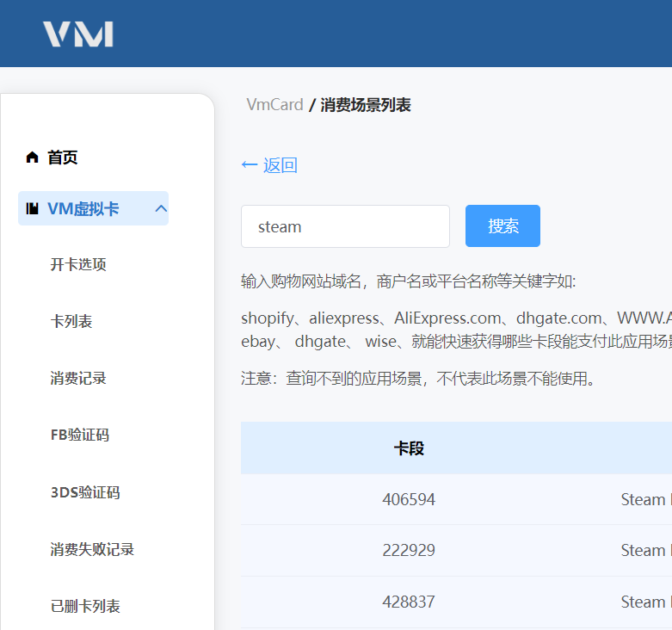Click VmCard breadcrumb link

click(274, 105)
